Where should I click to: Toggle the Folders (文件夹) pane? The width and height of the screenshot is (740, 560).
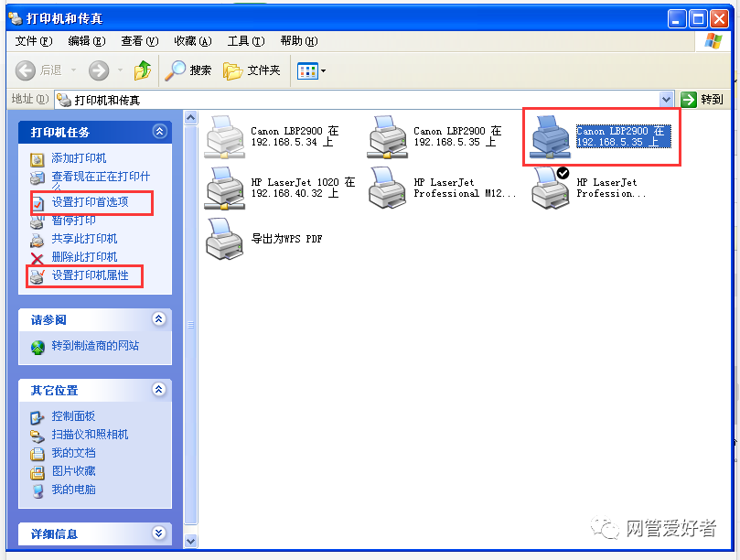tap(252, 70)
